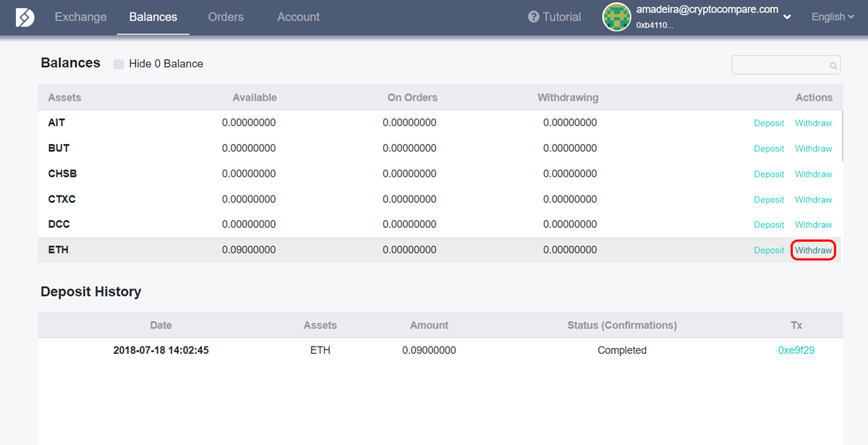
Task: Click the balances table scrollbar
Action: pyautogui.click(x=843, y=135)
